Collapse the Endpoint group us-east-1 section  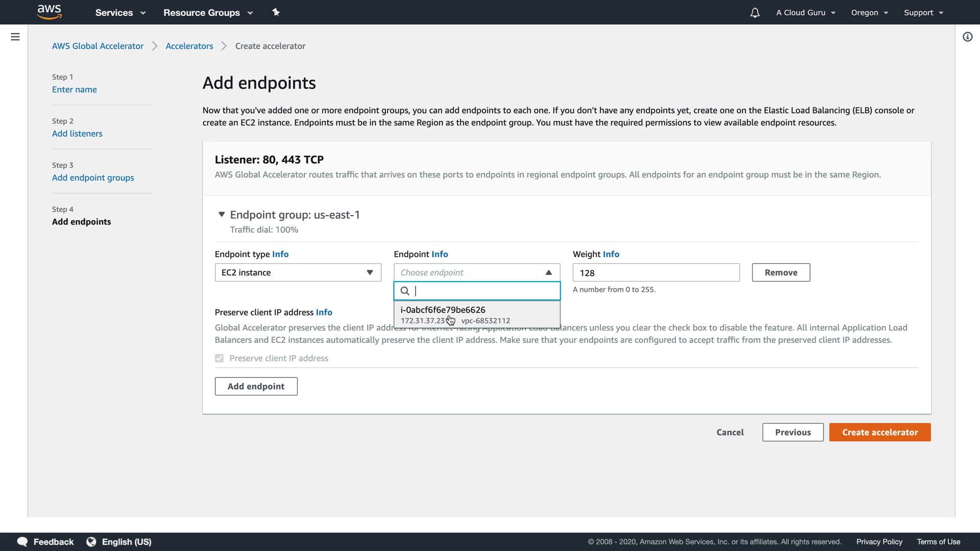tap(222, 215)
